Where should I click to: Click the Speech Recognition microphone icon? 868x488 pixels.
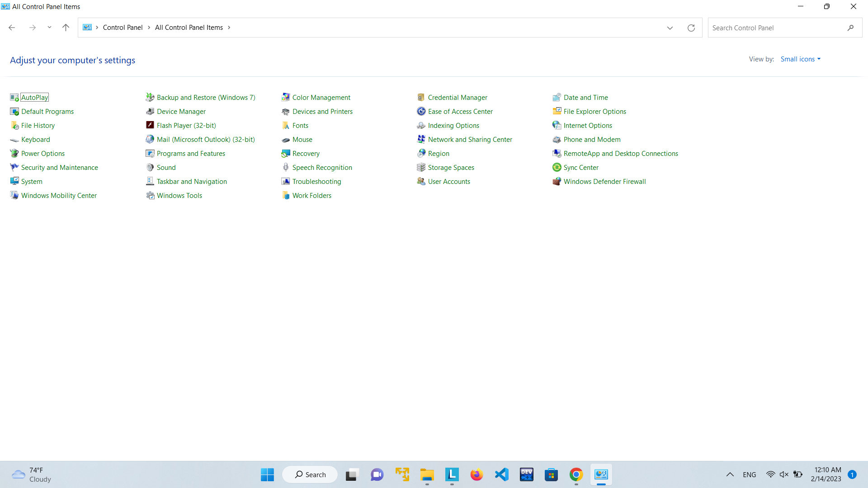pyautogui.click(x=285, y=167)
